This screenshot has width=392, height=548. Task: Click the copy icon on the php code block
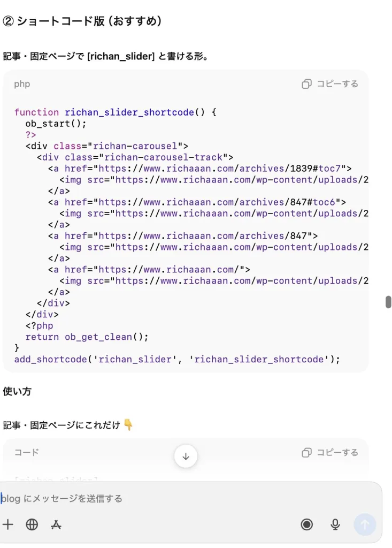[x=306, y=84]
